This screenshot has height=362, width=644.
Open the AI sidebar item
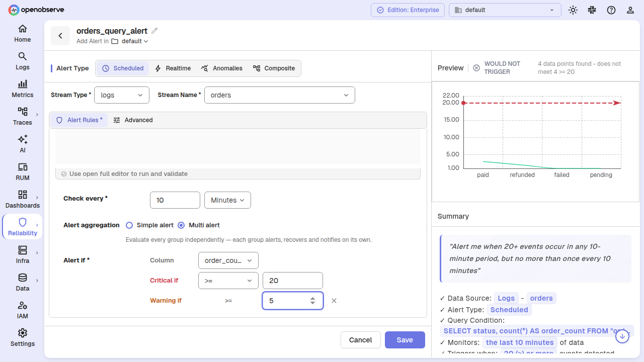click(22, 144)
